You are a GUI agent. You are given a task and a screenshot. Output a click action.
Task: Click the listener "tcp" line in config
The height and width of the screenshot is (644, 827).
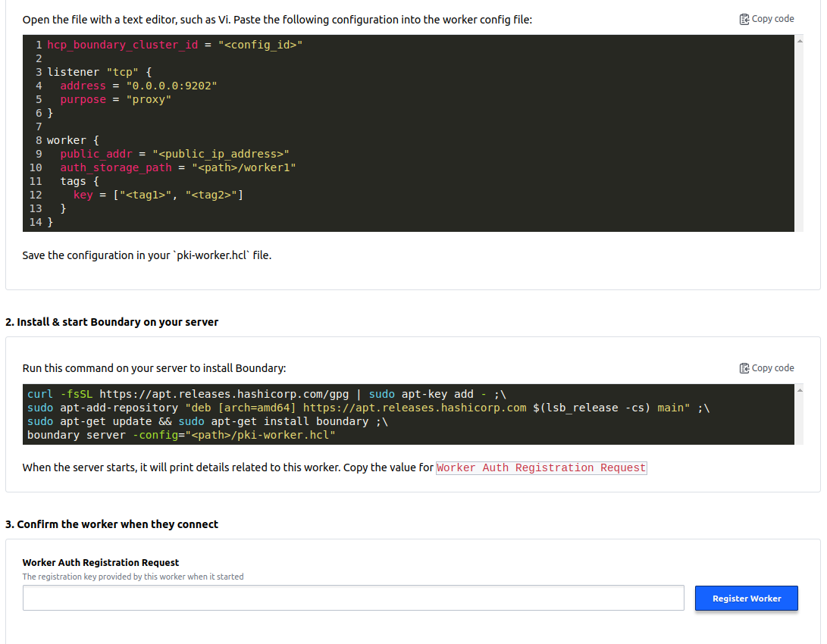tap(99, 72)
